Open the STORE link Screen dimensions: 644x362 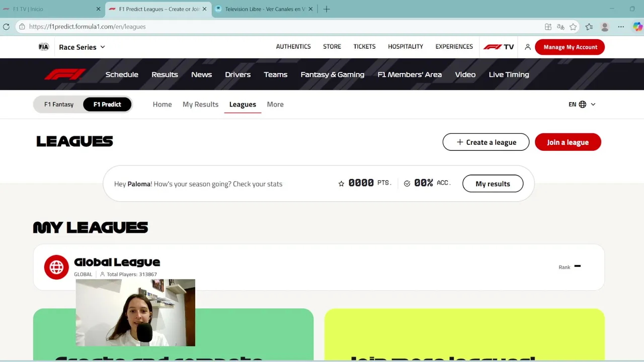[332, 47]
